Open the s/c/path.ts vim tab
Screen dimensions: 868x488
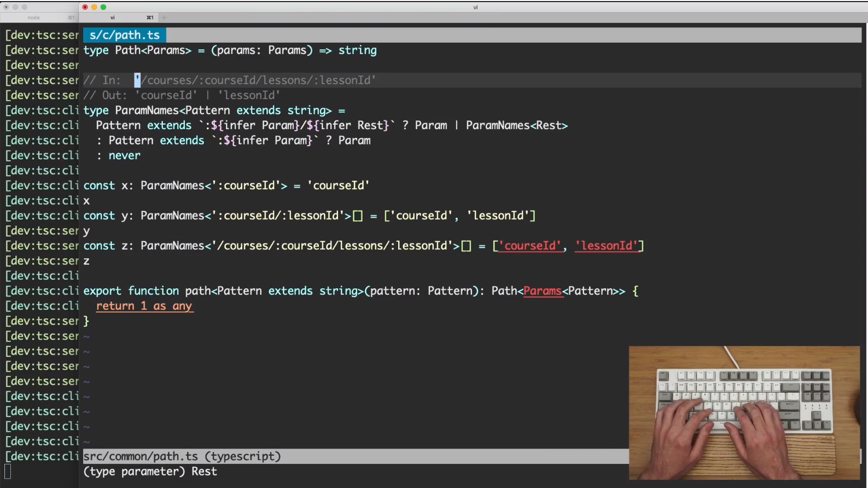[x=125, y=35]
